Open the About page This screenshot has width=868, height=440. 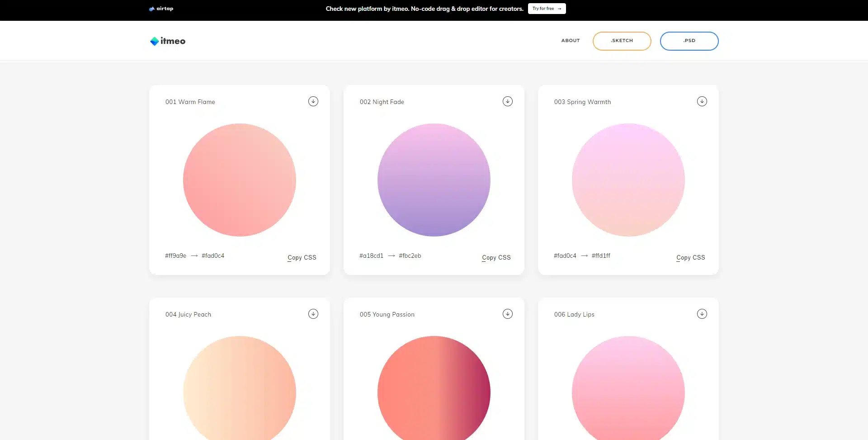click(x=570, y=41)
